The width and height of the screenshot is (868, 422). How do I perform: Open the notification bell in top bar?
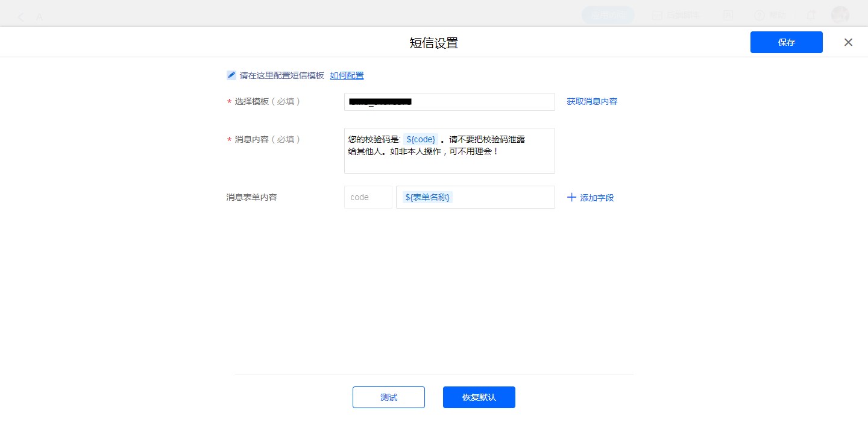click(x=811, y=16)
